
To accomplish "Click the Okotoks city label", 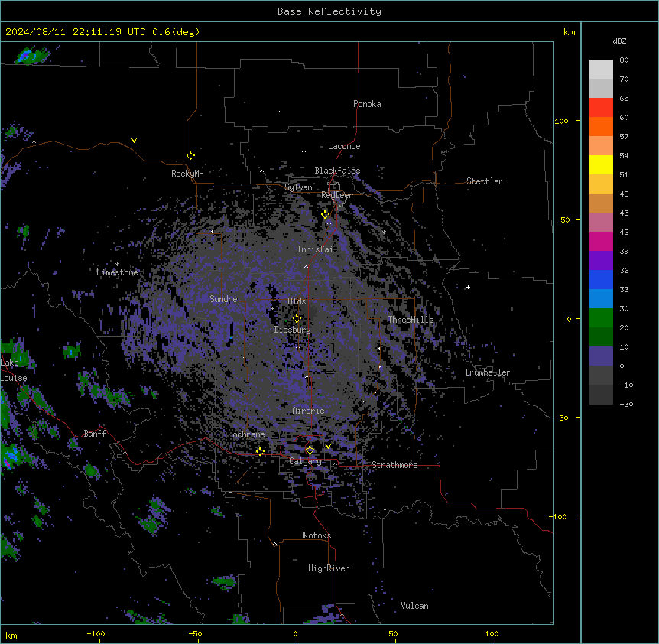I will pyautogui.click(x=315, y=535).
